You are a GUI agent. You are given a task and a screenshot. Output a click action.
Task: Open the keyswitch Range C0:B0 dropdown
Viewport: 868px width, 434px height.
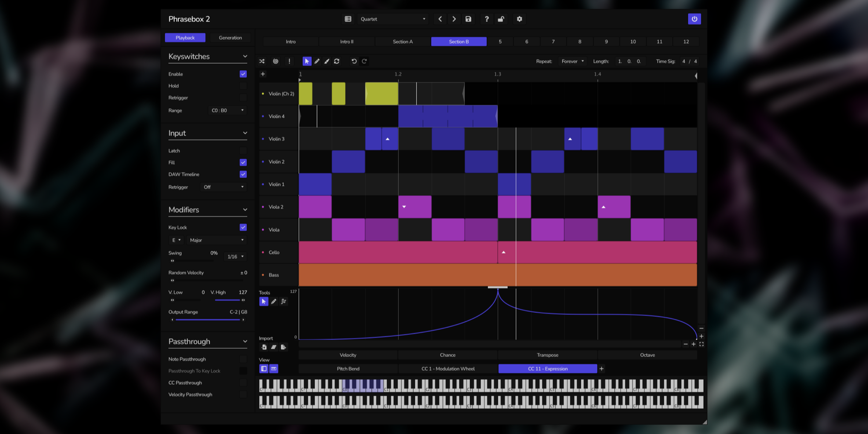coord(228,110)
